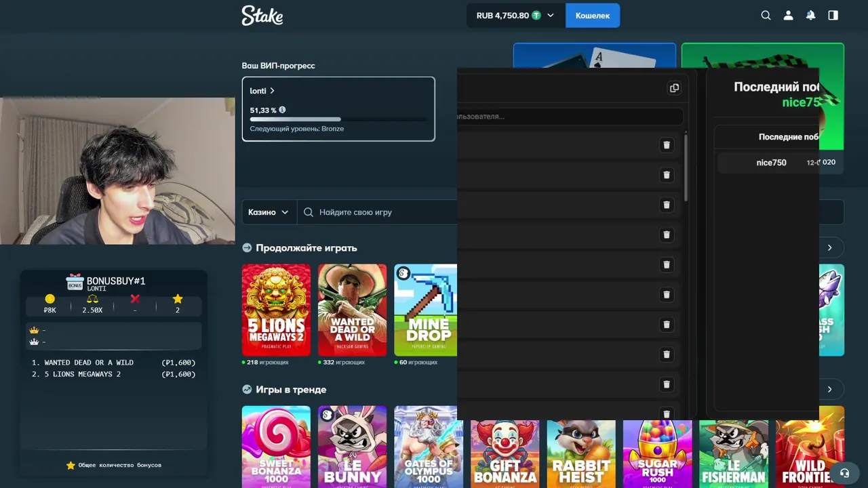Open the user profile icon

tap(788, 15)
